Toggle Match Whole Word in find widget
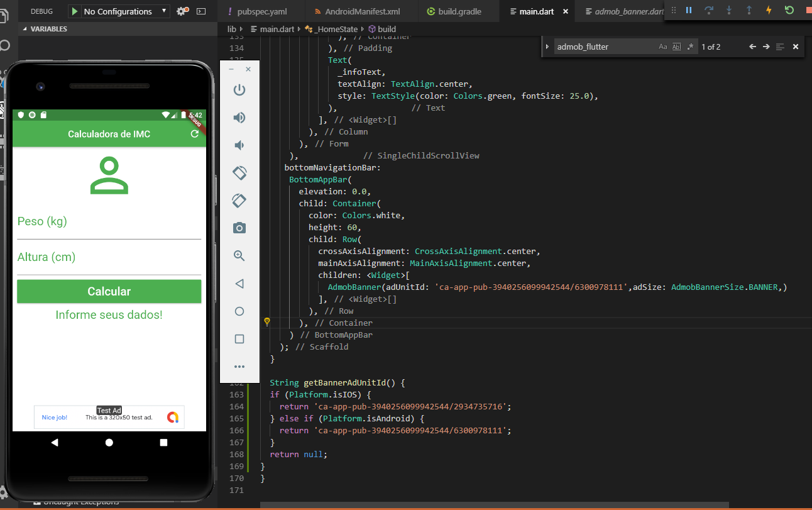Screen dimensions: 812x510 click(x=677, y=47)
